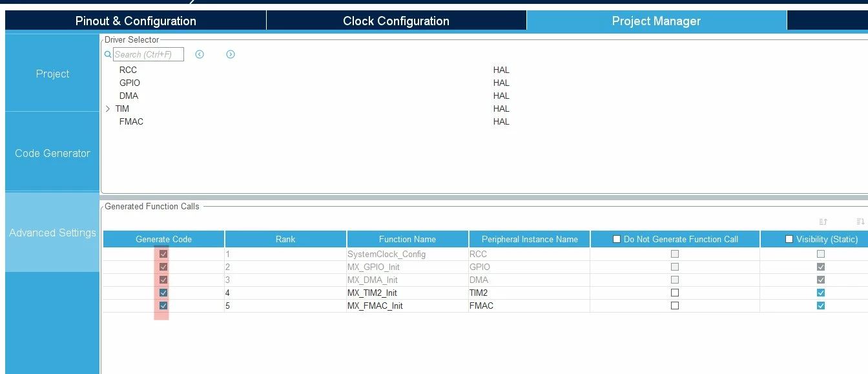Open the Code Generator side section
Image resolution: width=868 pixels, height=374 pixels.
(x=52, y=153)
